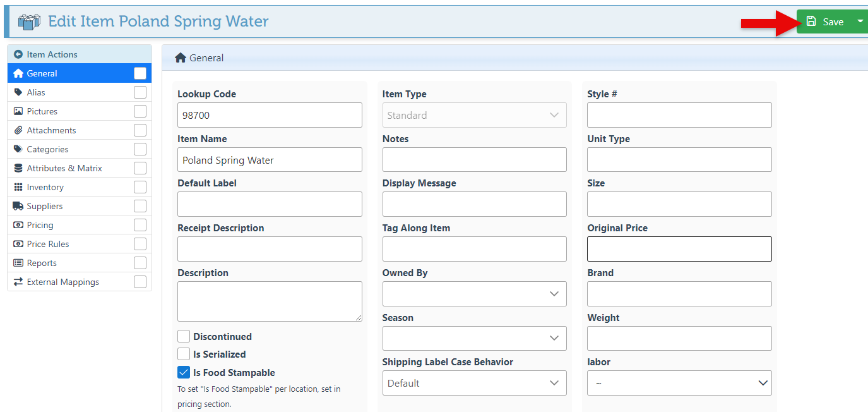
Task: Enable the Discontinued checkbox
Action: [x=184, y=336]
